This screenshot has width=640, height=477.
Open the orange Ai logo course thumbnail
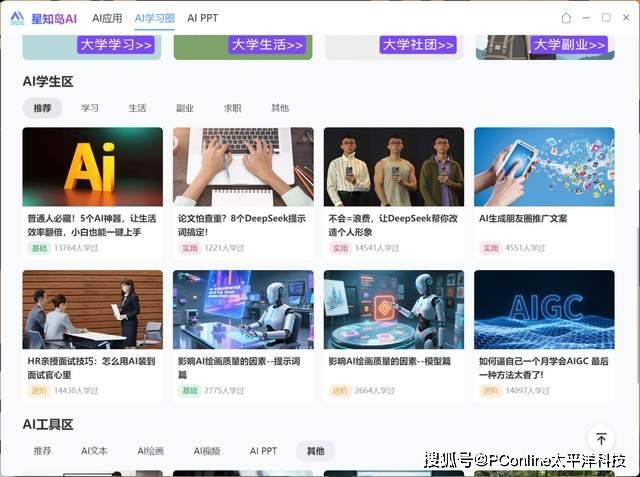[x=92, y=166]
